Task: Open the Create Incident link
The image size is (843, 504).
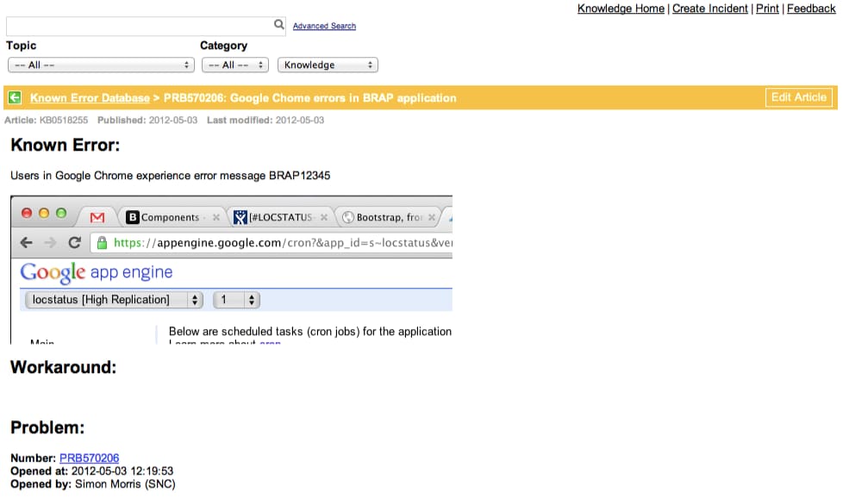Action: click(709, 9)
